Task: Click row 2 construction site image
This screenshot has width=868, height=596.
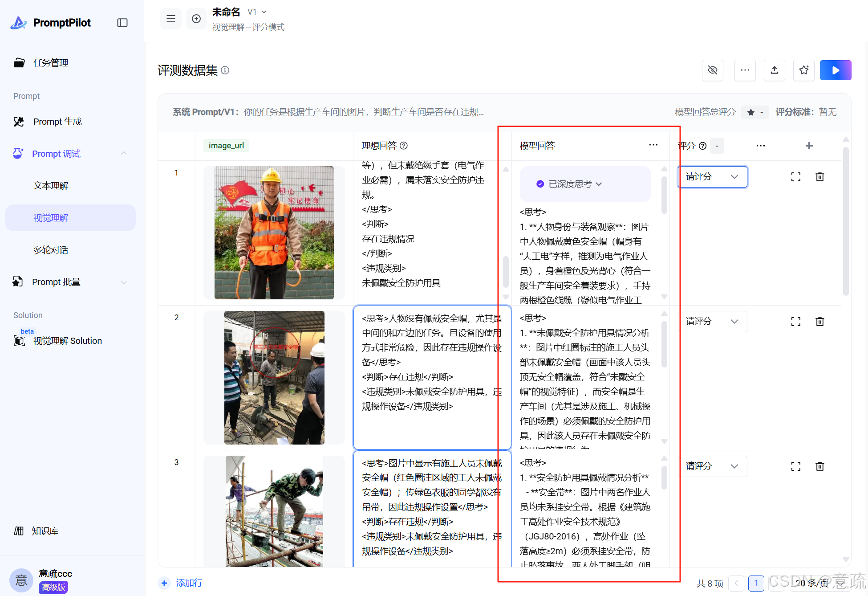Action: [x=274, y=377]
